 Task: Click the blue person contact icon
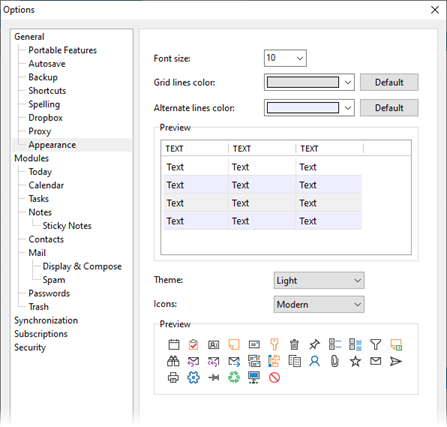(315, 361)
